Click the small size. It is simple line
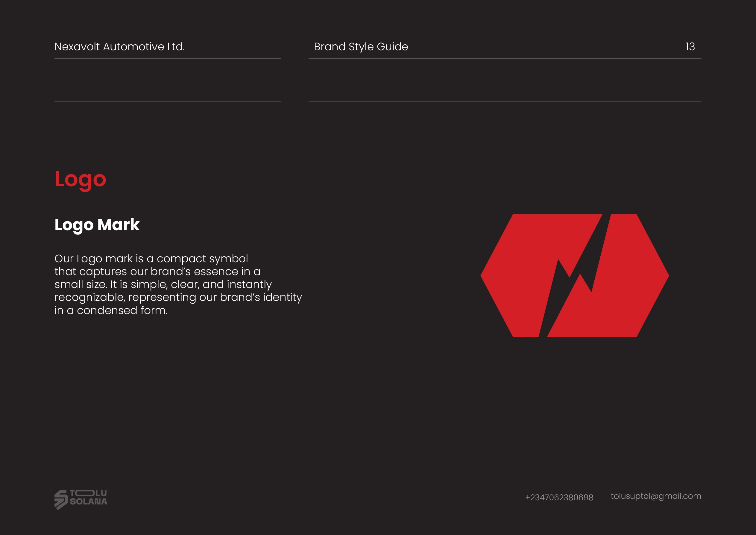Viewport: 756px width, 535px height. [x=163, y=284]
